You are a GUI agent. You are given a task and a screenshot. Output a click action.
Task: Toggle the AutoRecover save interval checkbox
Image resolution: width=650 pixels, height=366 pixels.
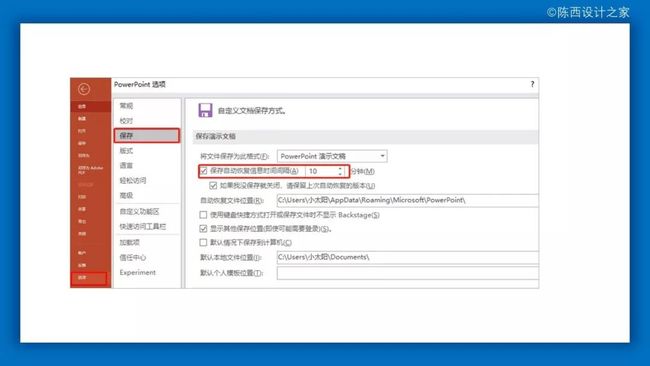[x=204, y=171]
